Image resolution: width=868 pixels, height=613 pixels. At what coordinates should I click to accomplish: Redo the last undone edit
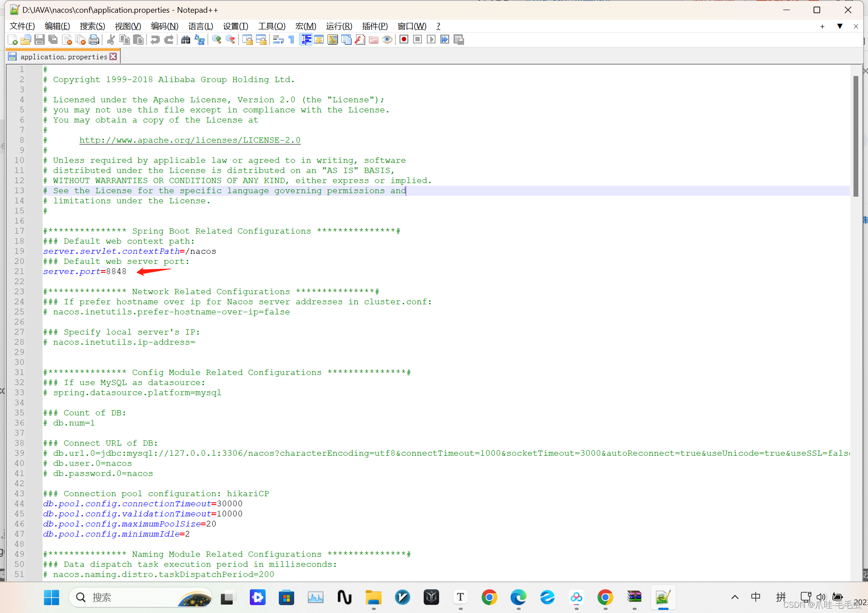click(169, 40)
